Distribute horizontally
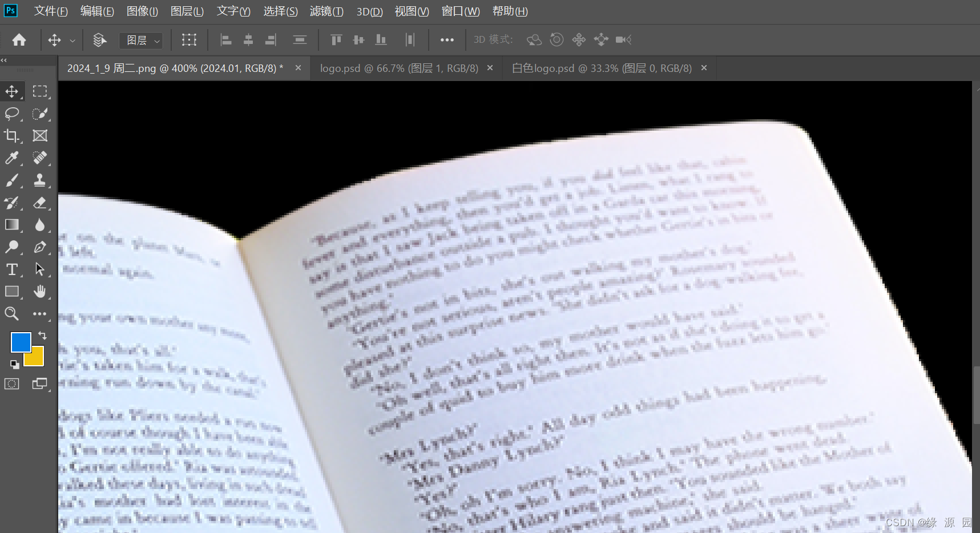980x533 pixels. pos(410,40)
